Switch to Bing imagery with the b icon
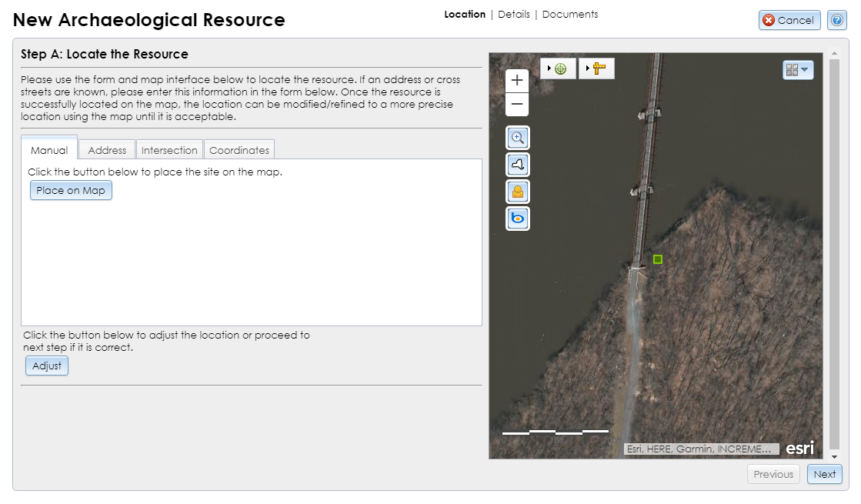 517,219
